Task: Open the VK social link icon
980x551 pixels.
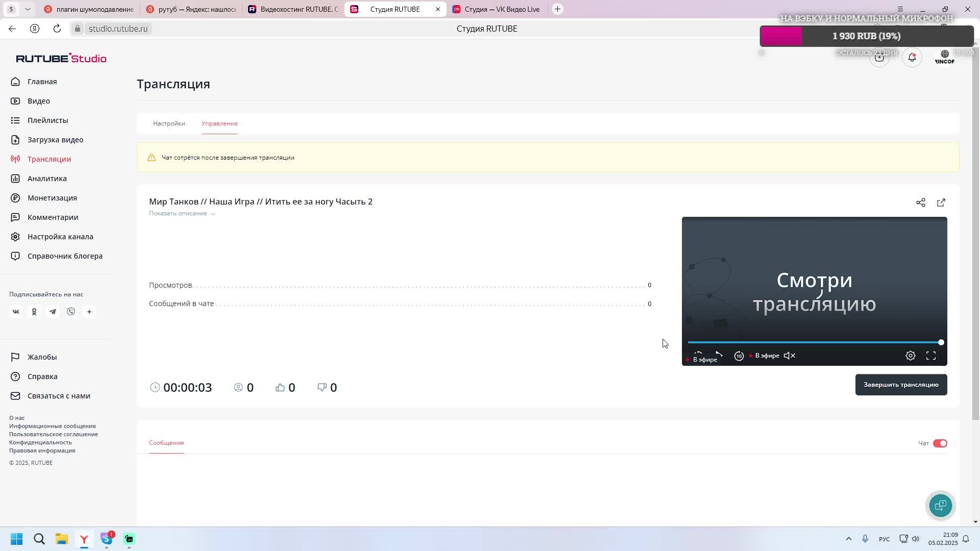Action: click(16, 312)
